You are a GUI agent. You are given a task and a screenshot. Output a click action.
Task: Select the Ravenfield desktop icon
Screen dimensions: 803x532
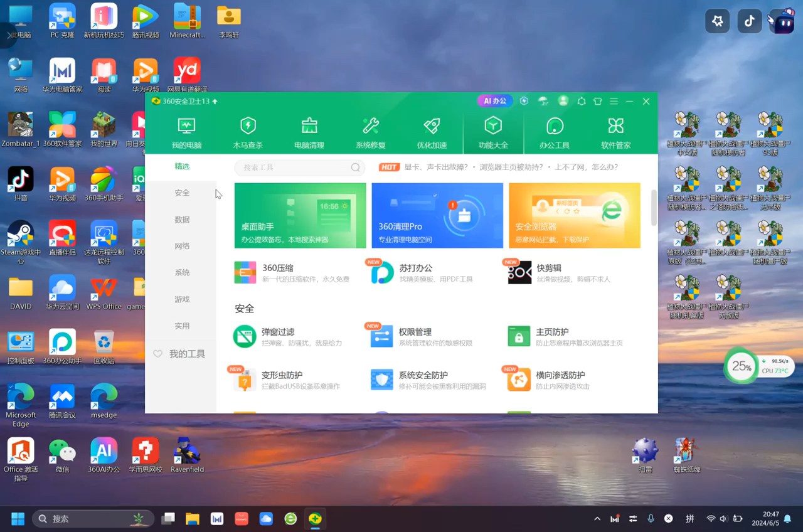187,456
